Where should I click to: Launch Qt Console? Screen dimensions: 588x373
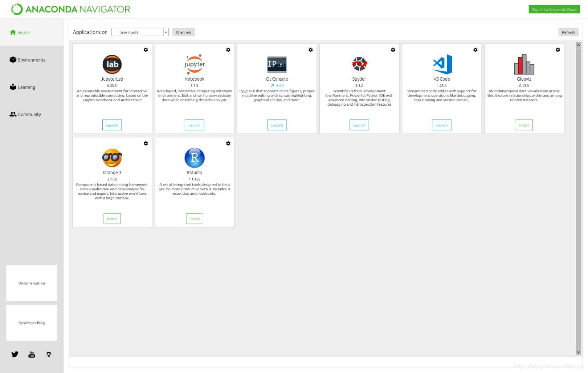pos(277,125)
